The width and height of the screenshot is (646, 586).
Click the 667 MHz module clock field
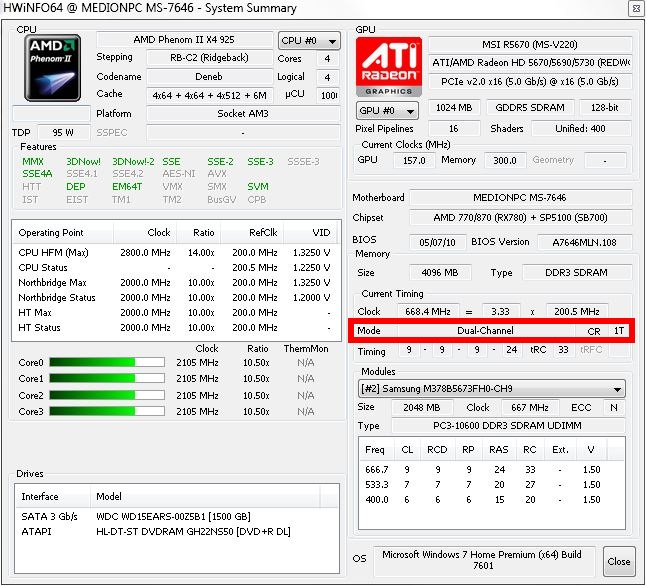click(530, 408)
